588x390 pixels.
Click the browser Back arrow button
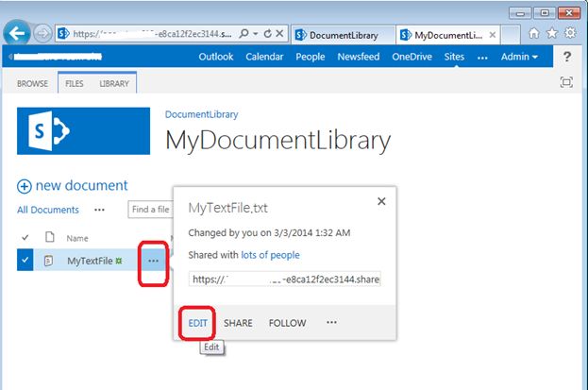[x=17, y=33]
